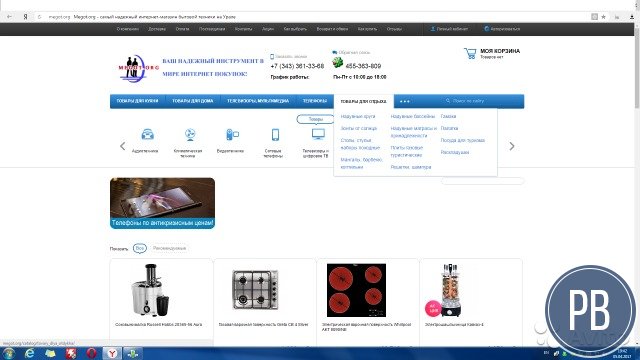This screenshot has width=640, height=360.
Task: Open the Возврат и обмен link
Action: tap(332, 29)
